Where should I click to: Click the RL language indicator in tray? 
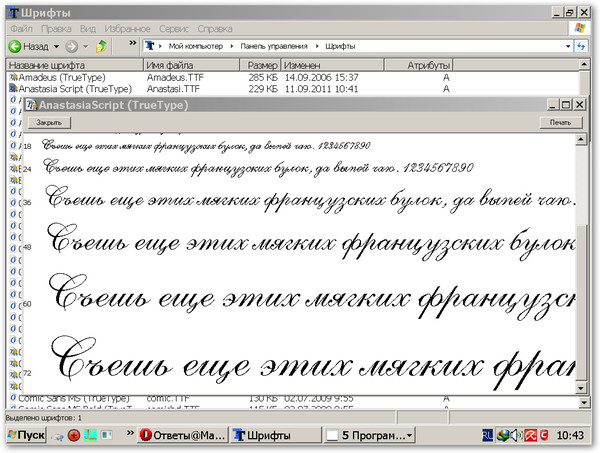[487, 436]
